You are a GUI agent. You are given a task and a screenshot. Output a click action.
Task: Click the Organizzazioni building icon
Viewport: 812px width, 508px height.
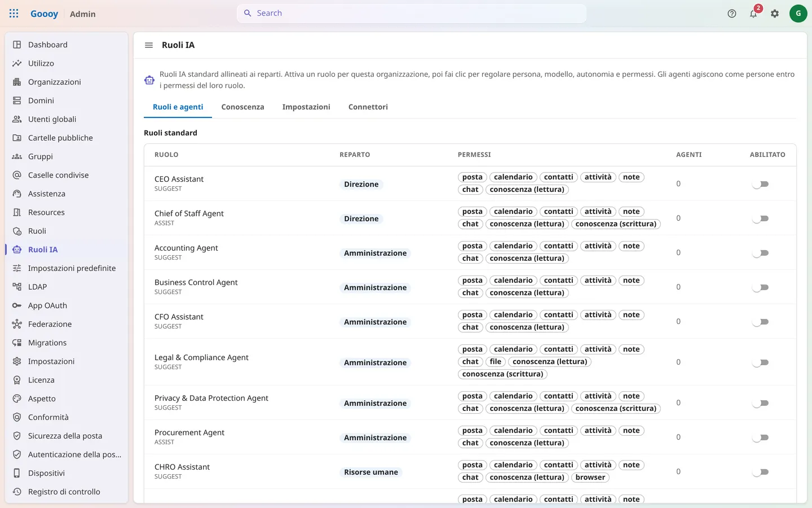point(17,82)
